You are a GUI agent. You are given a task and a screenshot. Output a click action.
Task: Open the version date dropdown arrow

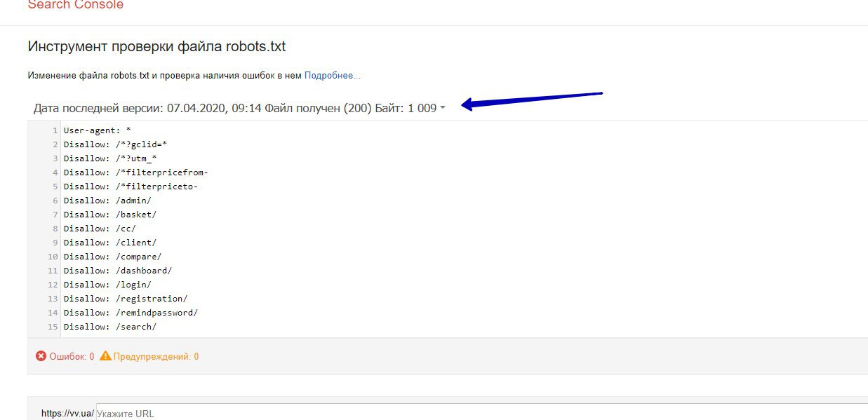[443, 109]
